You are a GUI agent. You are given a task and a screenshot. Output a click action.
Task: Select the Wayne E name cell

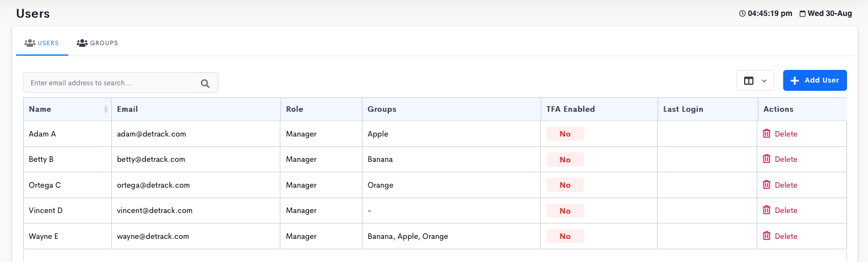pyautogui.click(x=67, y=236)
